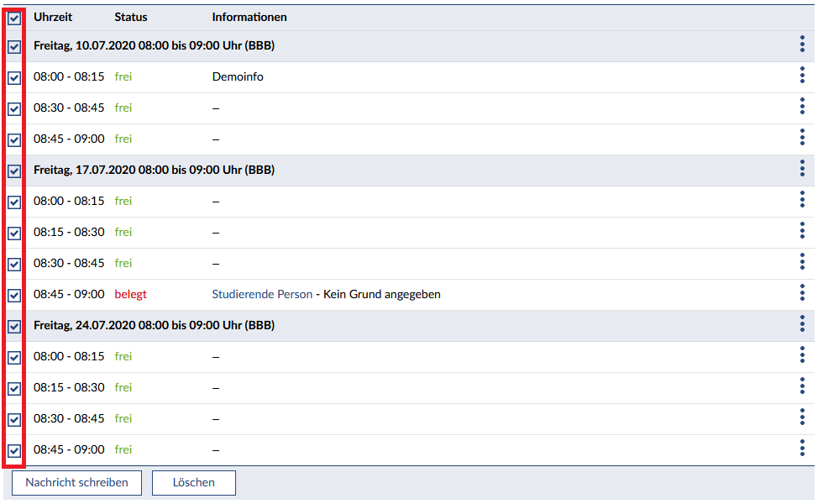
Task: Click the Uhrzeit column header
Action: coord(53,17)
